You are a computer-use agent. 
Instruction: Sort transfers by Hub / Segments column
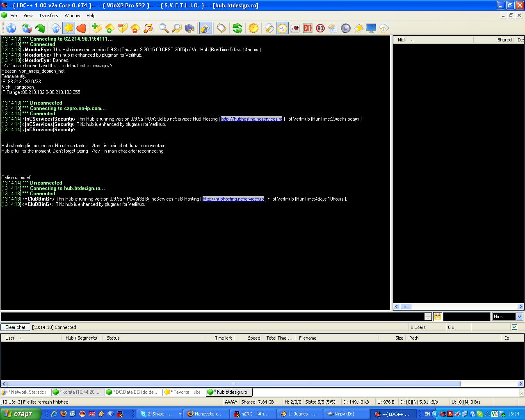click(x=82, y=338)
